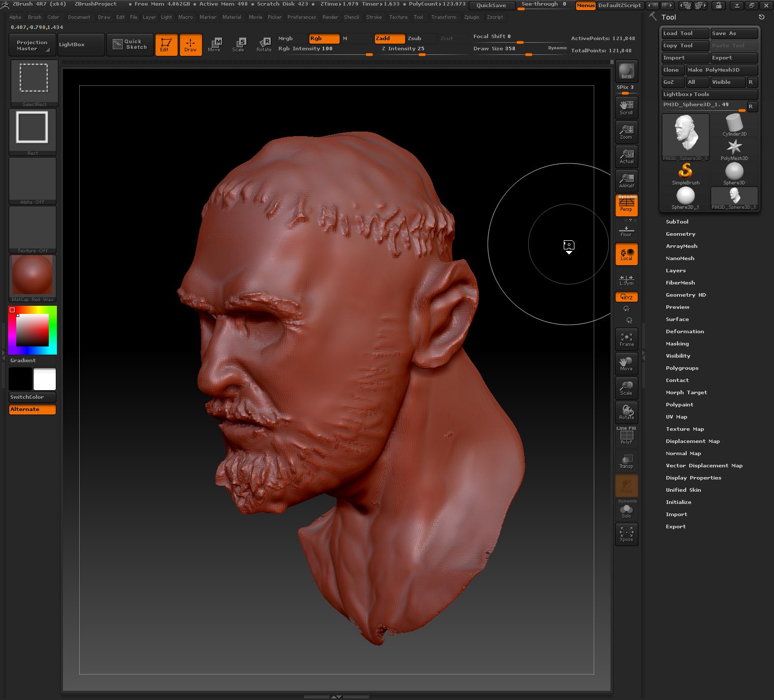Viewport: 774px width, 700px height.
Task: Click the Zoom canvas icon
Action: (x=626, y=132)
